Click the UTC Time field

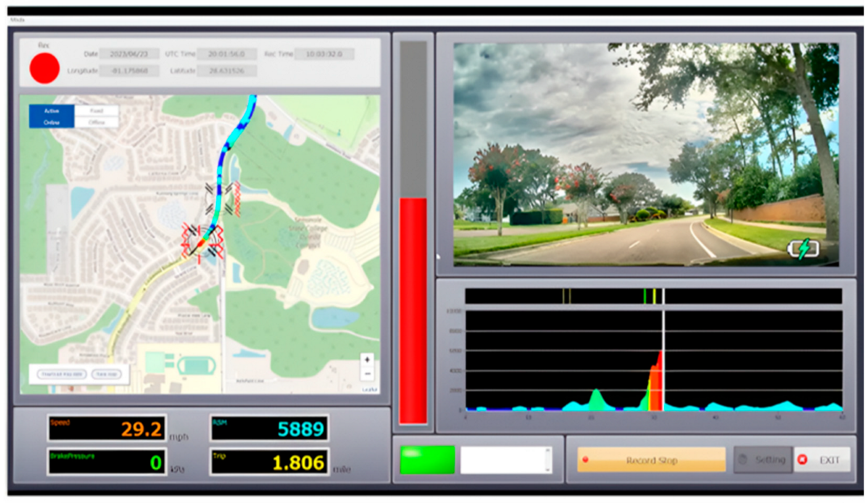pyautogui.click(x=226, y=54)
